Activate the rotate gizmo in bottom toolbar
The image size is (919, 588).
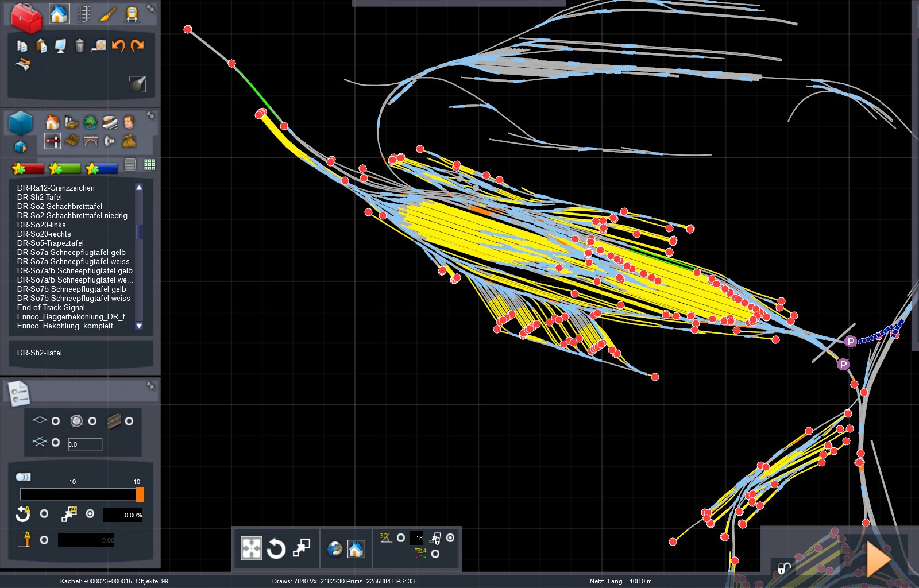tap(276, 549)
